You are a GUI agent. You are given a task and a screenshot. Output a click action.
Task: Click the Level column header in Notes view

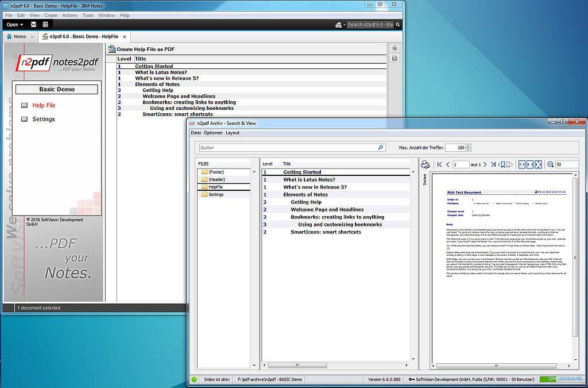coord(125,59)
